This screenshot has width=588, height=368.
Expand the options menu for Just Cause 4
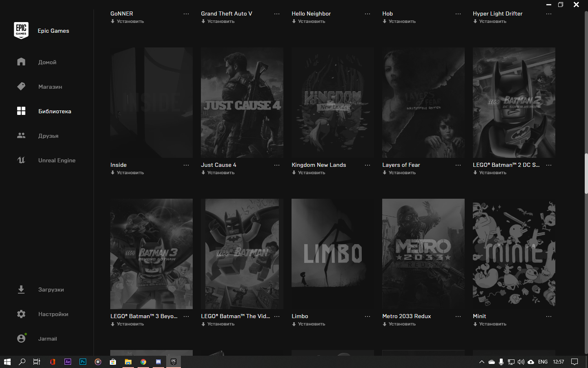point(277,165)
